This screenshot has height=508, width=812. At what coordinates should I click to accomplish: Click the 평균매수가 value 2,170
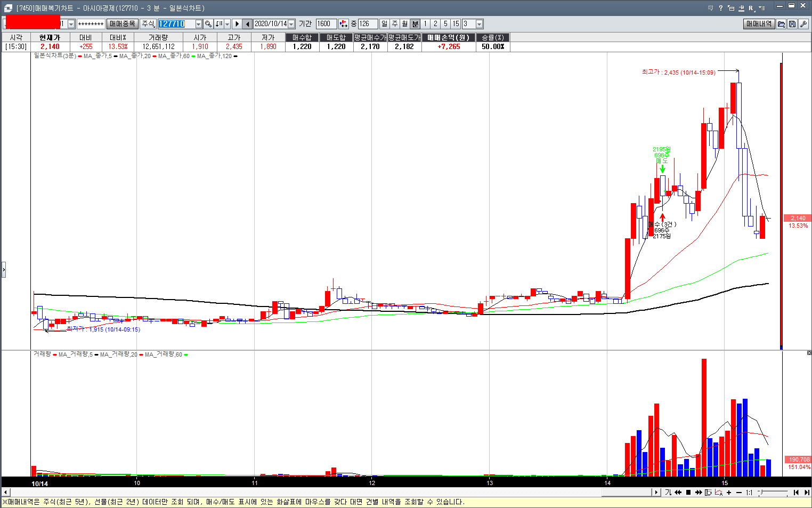click(370, 47)
